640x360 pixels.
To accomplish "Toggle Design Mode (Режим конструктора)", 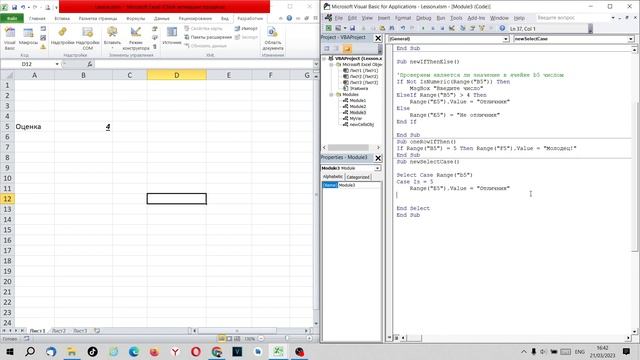I will click(x=136, y=38).
